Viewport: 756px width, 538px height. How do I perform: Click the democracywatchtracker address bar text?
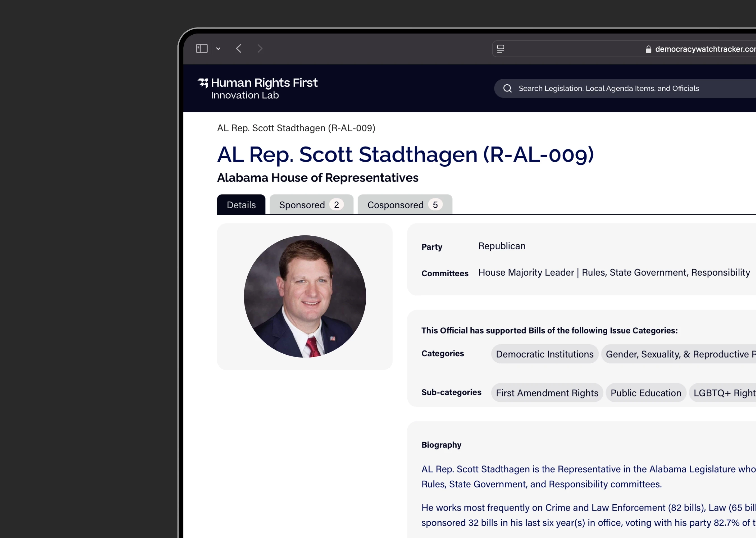click(x=705, y=49)
